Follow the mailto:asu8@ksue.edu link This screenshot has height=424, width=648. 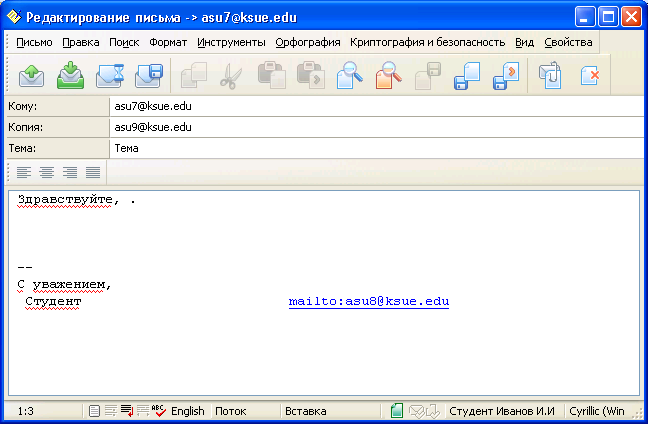[369, 301]
